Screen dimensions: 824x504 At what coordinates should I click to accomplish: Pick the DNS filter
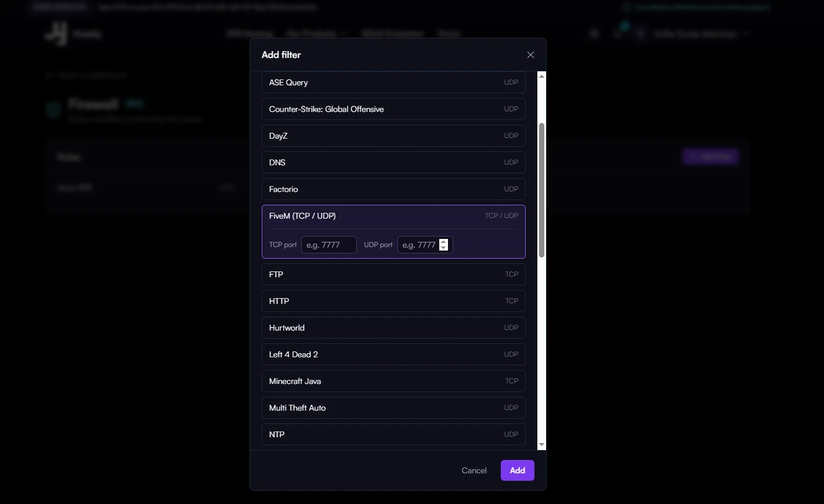point(393,162)
